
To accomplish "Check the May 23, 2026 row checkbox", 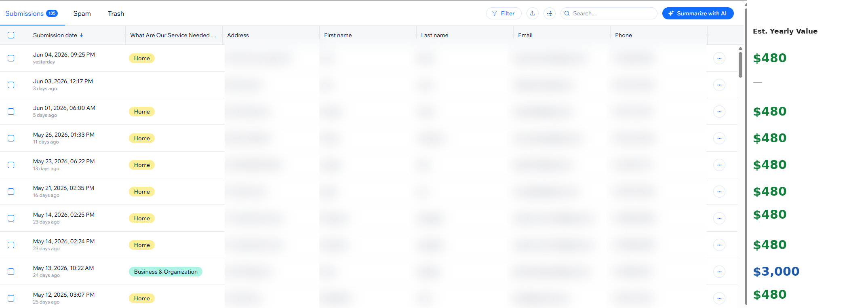I will 11,165.
